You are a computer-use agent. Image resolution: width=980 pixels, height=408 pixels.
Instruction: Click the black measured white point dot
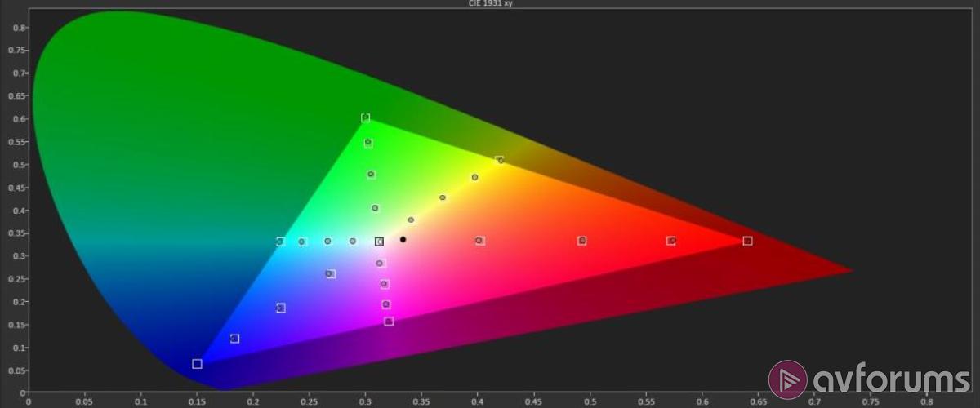click(x=403, y=240)
